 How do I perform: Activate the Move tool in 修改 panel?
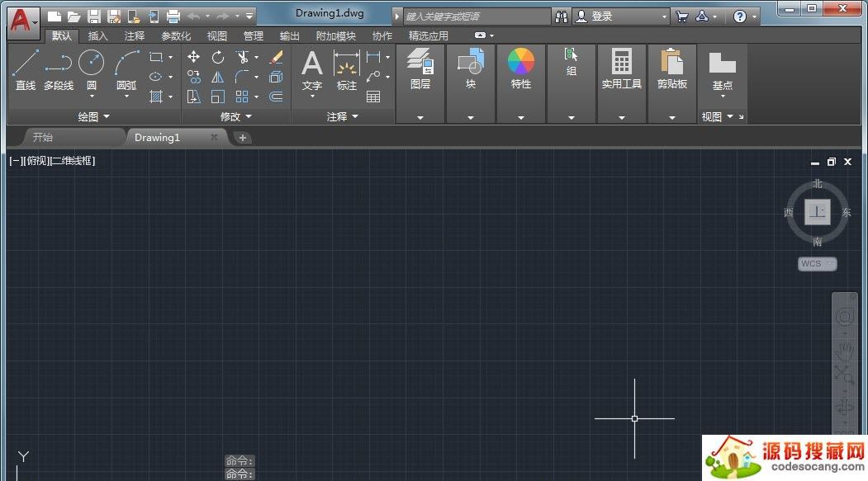(x=193, y=57)
